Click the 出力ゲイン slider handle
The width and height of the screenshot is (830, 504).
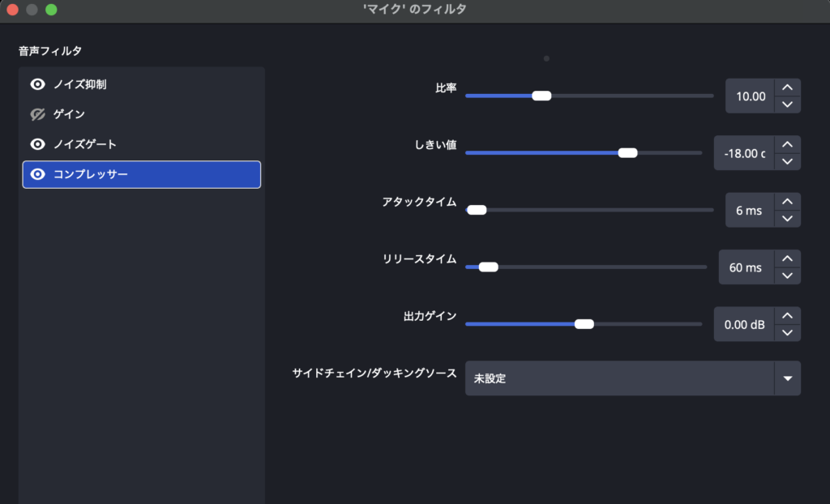pos(584,324)
